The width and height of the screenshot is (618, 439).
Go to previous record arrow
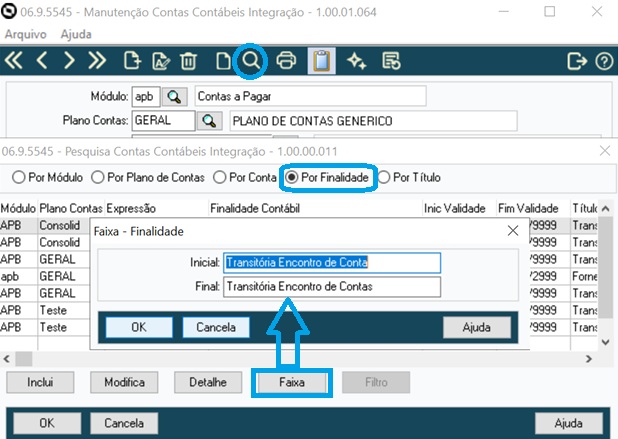click(x=42, y=61)
